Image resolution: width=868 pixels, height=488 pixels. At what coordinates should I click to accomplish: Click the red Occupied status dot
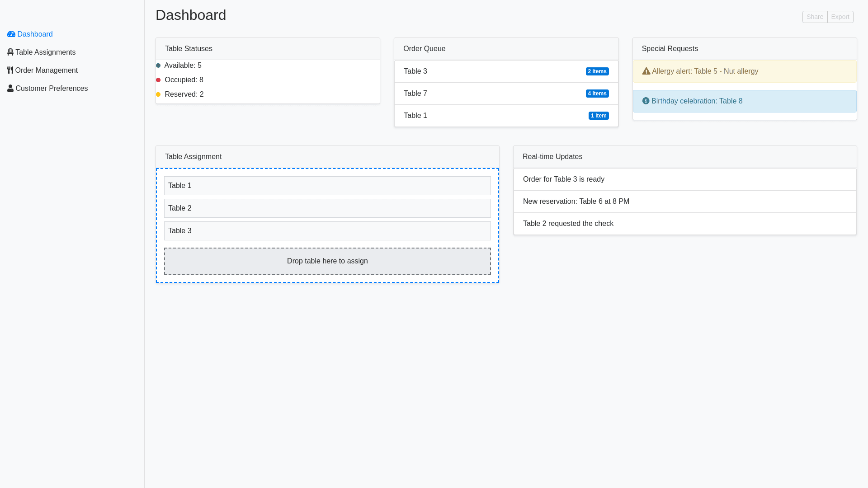pos(158,80)
